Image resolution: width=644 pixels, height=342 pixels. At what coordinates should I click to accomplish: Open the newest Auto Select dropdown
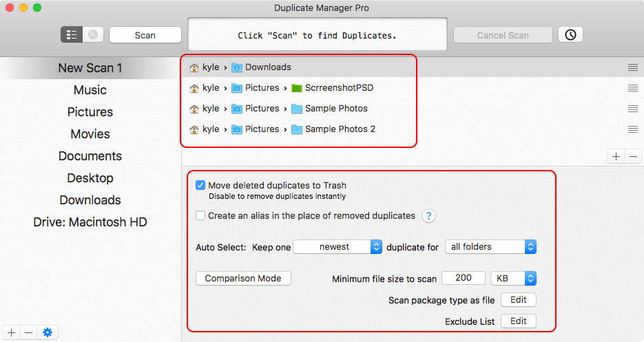coord(337,247)
